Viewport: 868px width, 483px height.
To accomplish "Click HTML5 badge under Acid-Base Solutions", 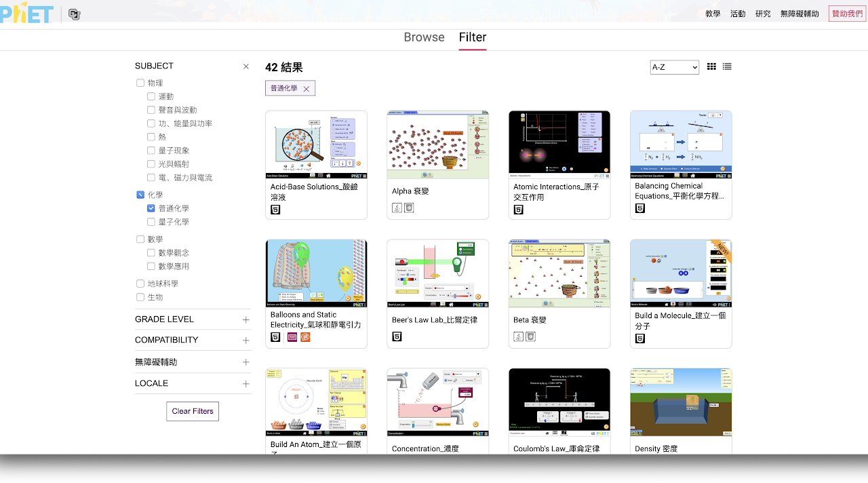I will 275,210.
